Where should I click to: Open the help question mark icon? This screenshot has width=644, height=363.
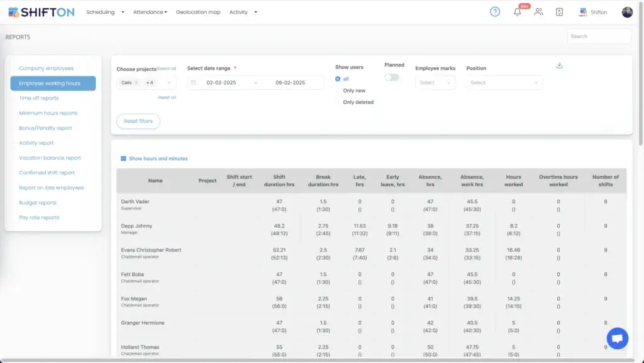[495, 12]
